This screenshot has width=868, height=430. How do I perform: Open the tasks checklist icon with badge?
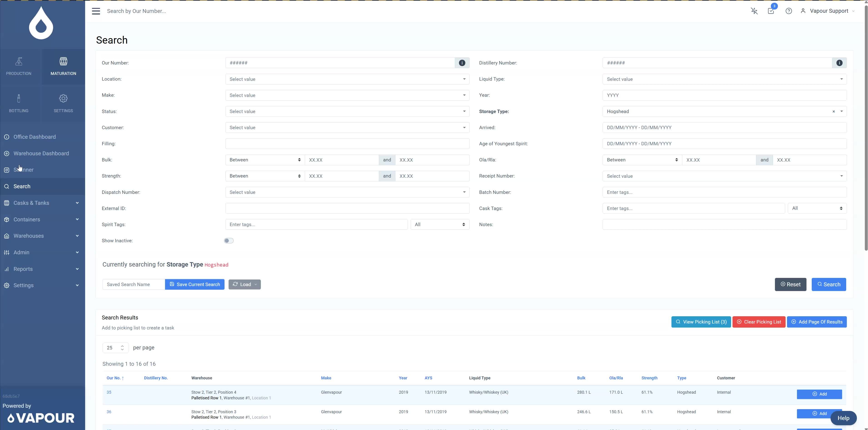coord(771,11)
